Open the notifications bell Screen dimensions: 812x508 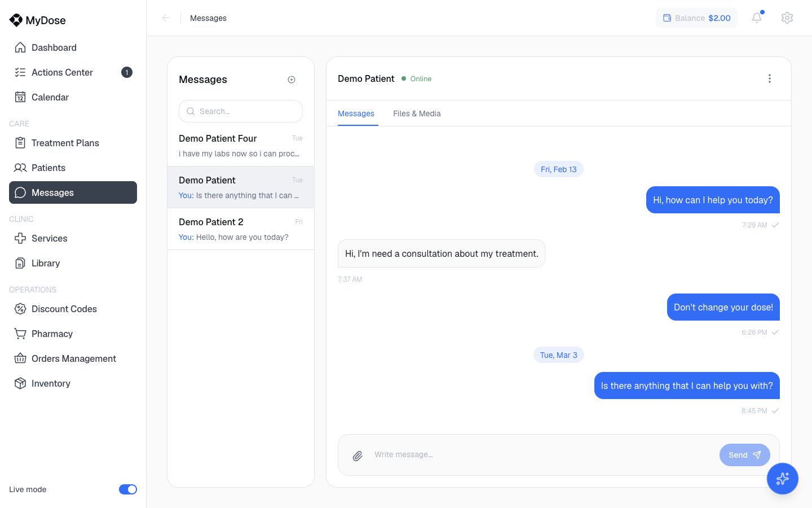tap(757, 17)
